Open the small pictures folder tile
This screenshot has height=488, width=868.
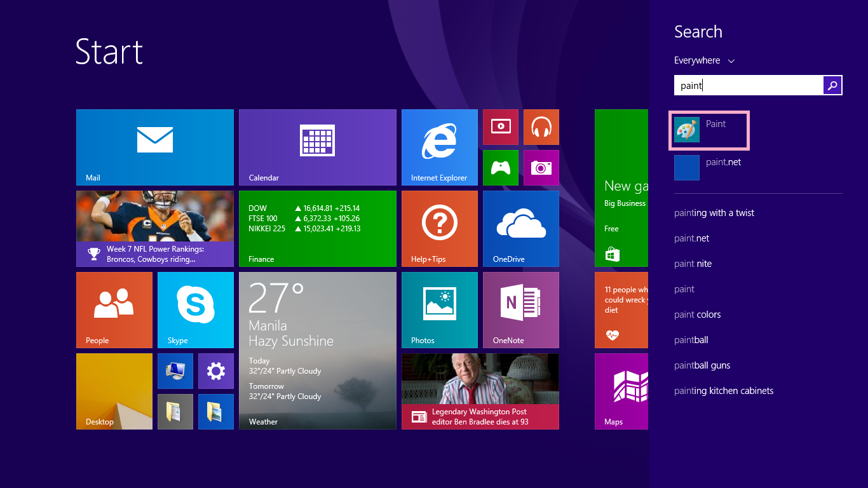pos(216,412)
